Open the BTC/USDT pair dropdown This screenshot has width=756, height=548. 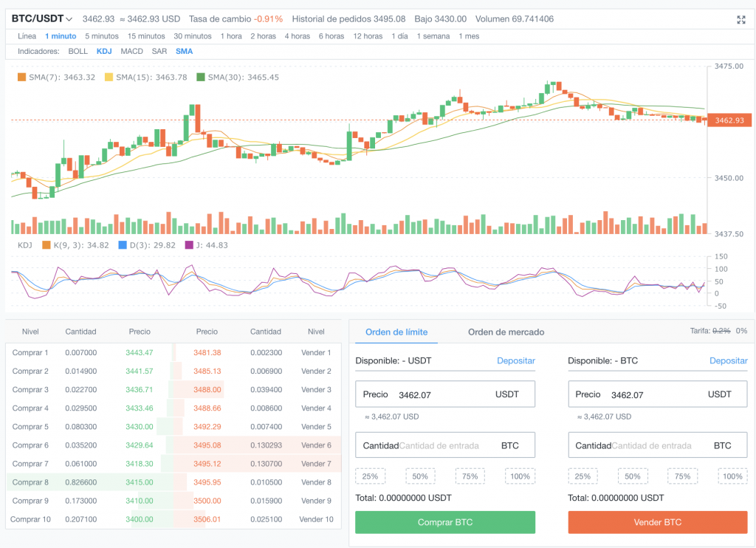click(x=42, y=18)
